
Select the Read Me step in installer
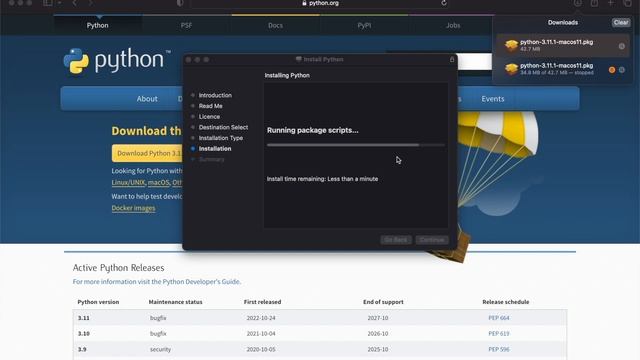pos(211,106)
